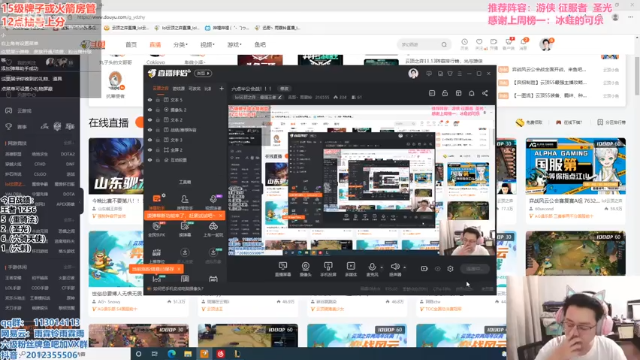This screenshot has width=640, height=360.
Task: Open message icon in streaming tool title bar
Action: point(429,73)
